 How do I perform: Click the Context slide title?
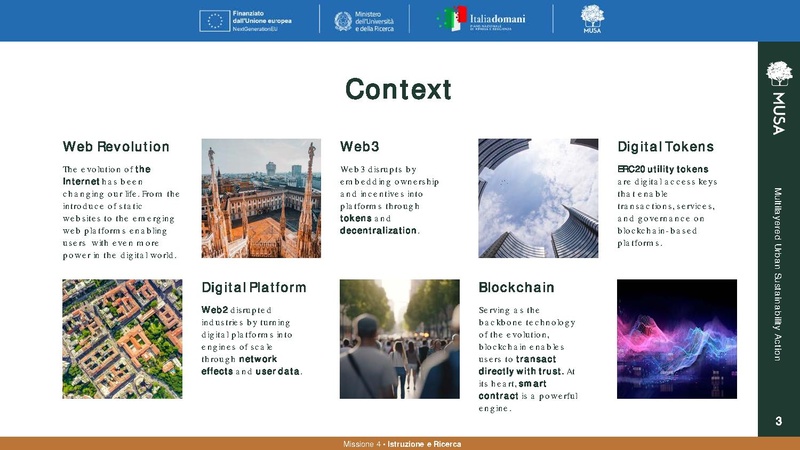(399, 89)
